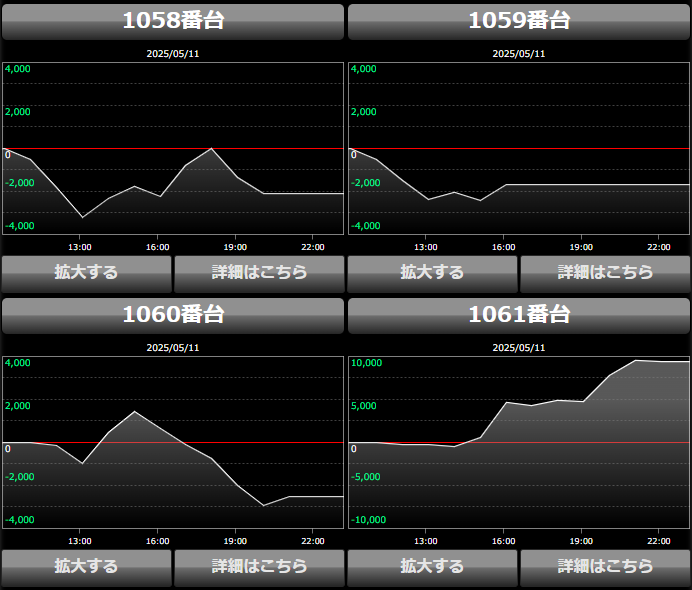Viewport: 692px width, 590px height.
Task: Click date 2025/05/11 above 1060 graph
Action: (173, 348)
